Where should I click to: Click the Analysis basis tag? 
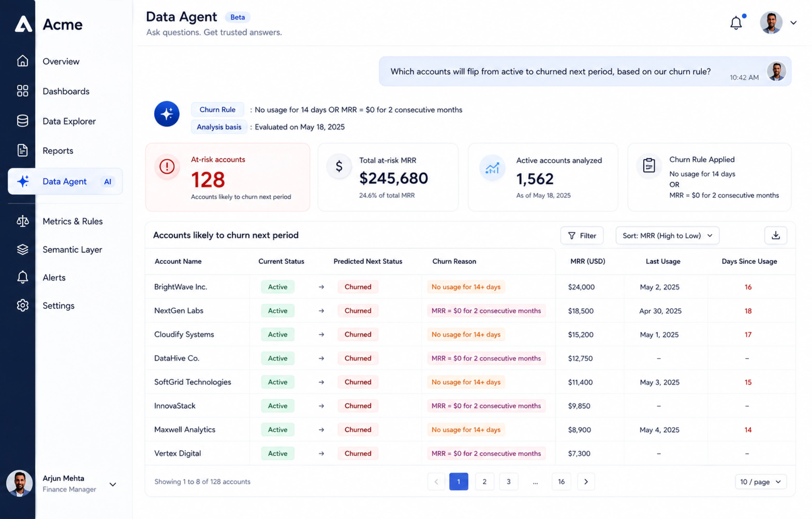(x=219, y=127)
